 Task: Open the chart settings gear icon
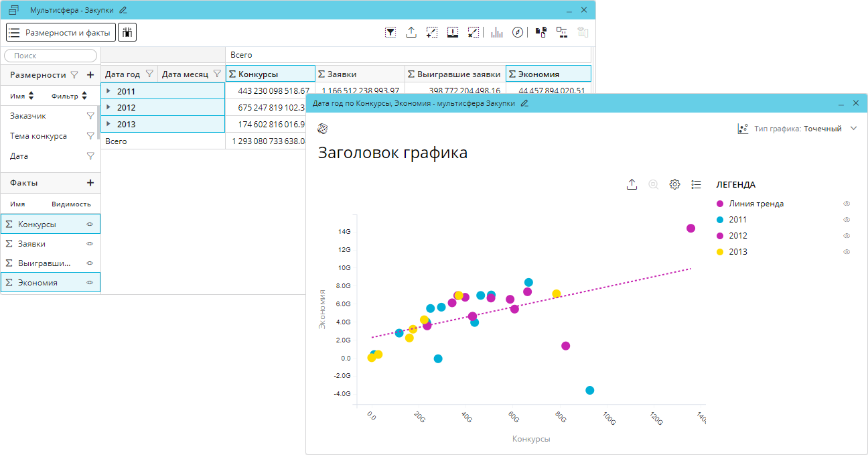point(675,184)
